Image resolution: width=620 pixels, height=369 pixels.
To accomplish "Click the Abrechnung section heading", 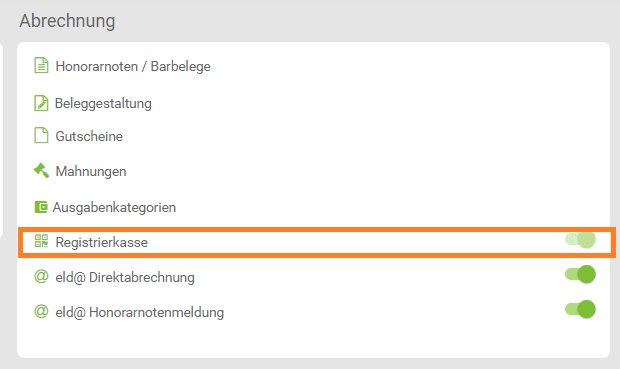I will point(67,21).
